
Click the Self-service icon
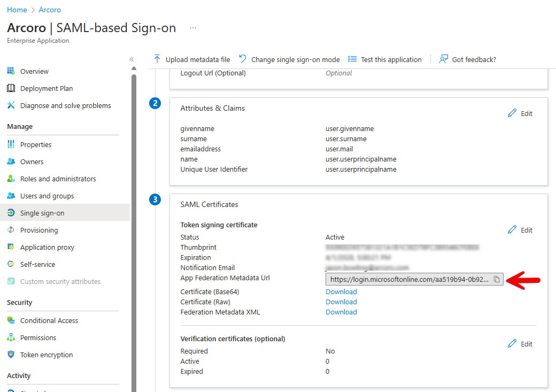click(11, 264)
